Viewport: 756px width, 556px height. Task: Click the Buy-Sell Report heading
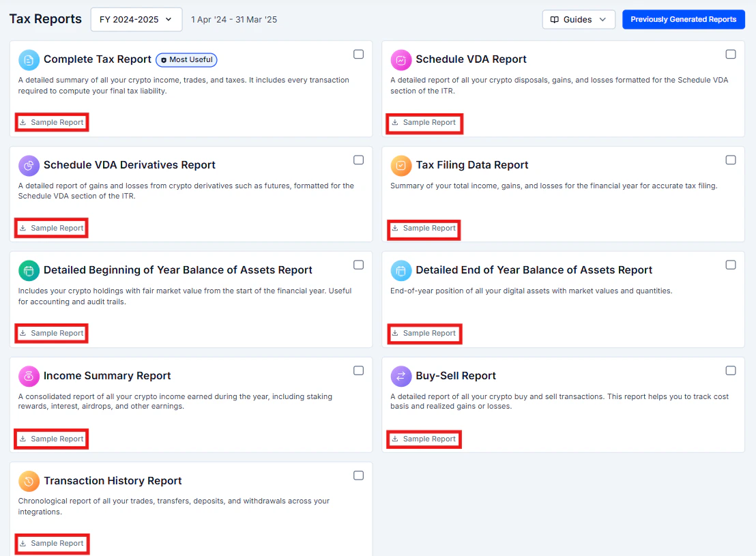(x=456, y=376)
